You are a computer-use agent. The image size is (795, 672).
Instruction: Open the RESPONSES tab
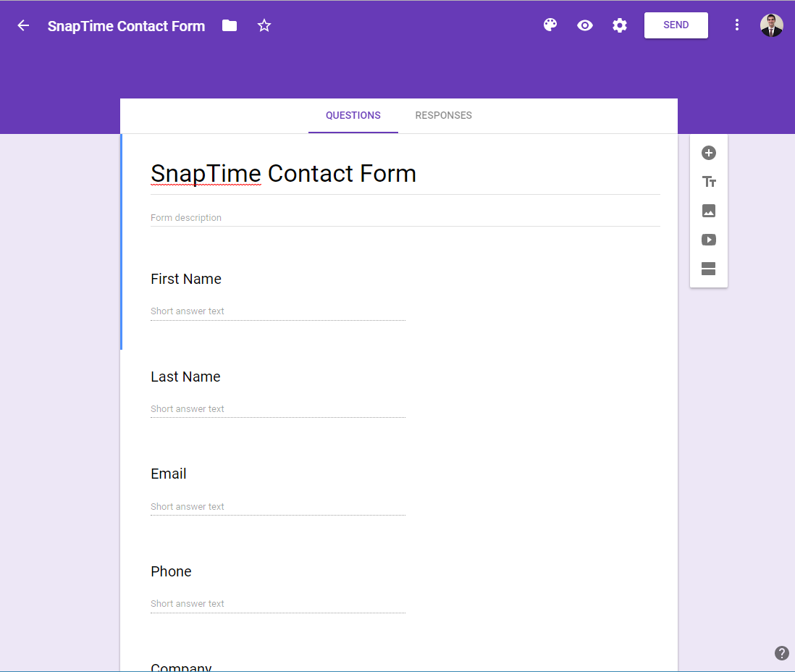(443, 115)
